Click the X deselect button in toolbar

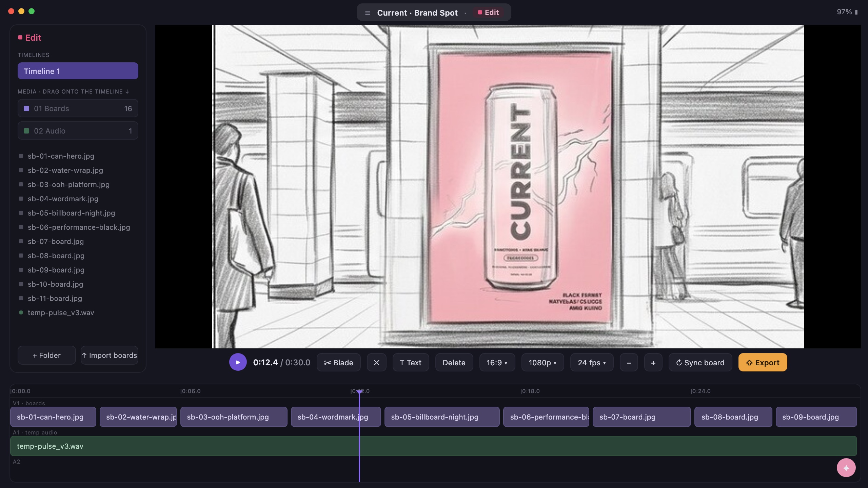click(x=376, y=363)
